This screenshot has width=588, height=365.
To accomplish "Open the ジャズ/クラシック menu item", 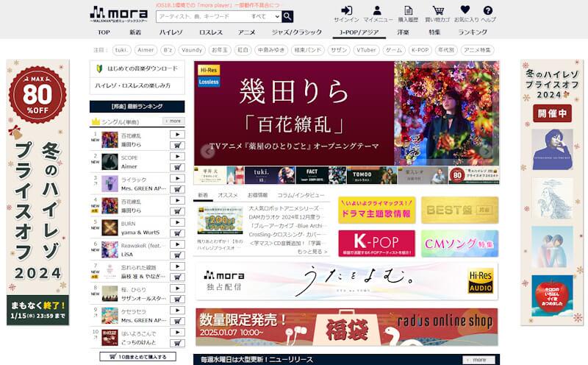I will 297,32.
